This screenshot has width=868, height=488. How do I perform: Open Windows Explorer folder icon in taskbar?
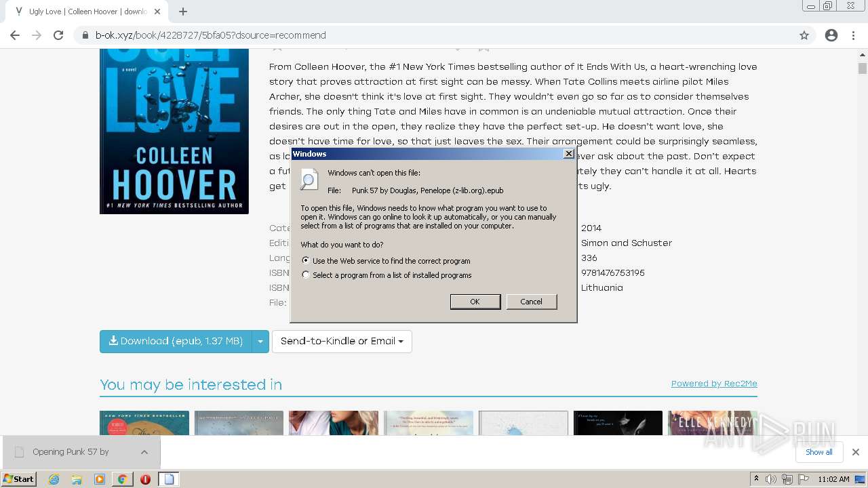click(77, 479)
